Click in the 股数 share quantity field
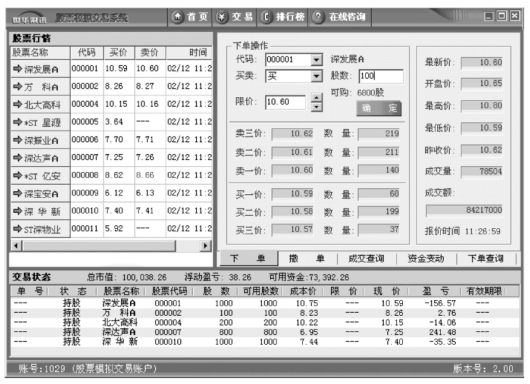Image resolution: width=530 pixels, height=384 pixels. tap(381, 76)
